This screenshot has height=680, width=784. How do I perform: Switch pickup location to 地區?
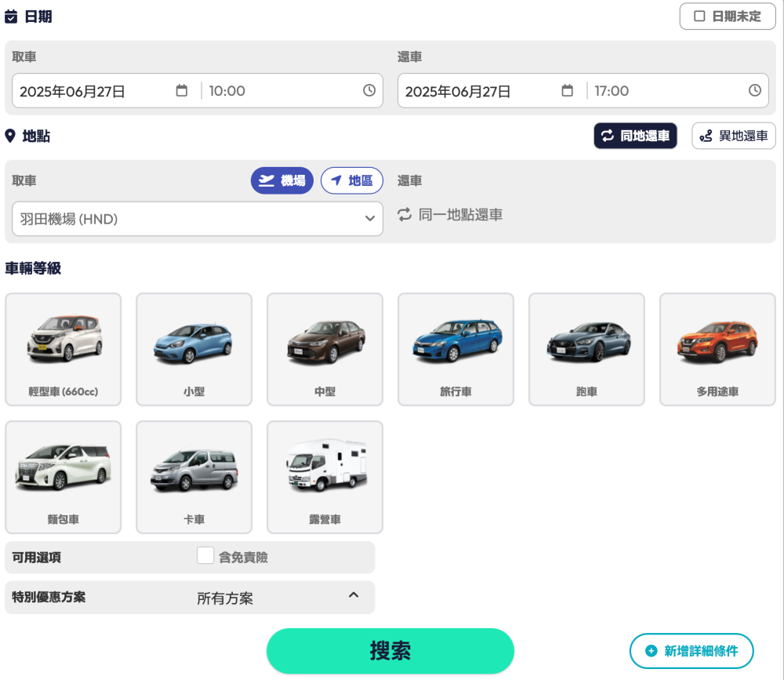(352, 180)
